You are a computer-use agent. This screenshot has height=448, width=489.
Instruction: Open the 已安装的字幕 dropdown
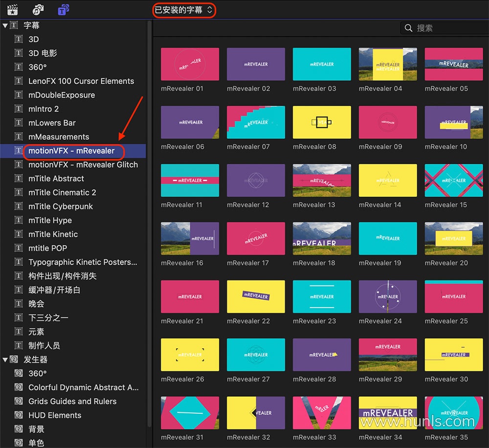click(x=184, y=10)
